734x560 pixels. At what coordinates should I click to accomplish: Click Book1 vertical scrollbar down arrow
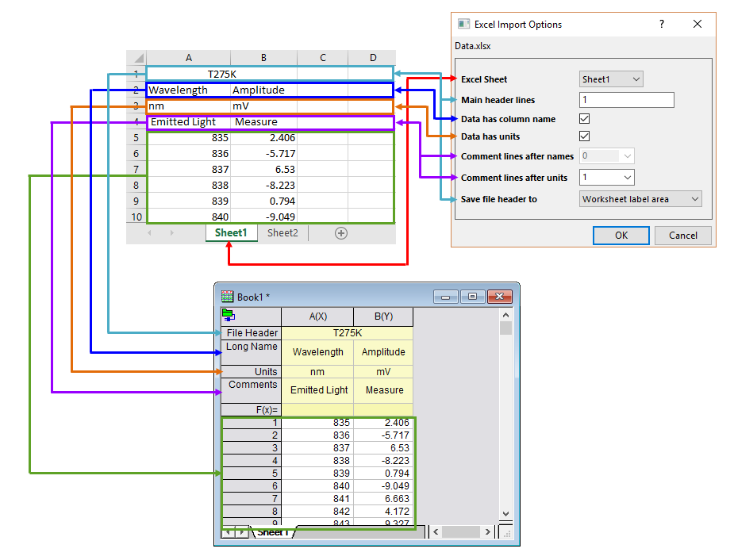pos(505,514)
